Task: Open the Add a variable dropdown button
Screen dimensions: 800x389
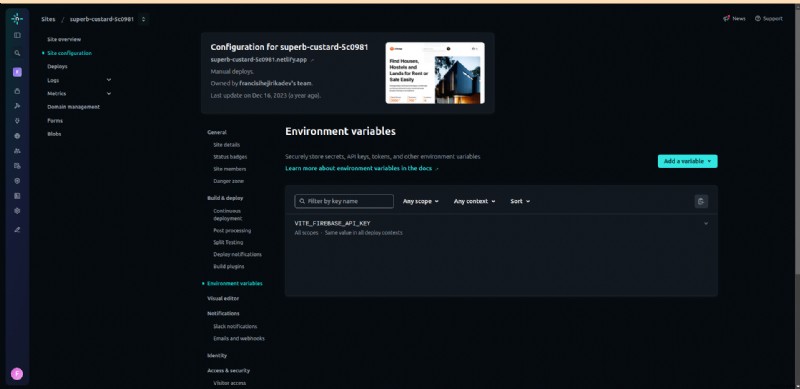Action: pyautogui.click(x=687, y=161)
